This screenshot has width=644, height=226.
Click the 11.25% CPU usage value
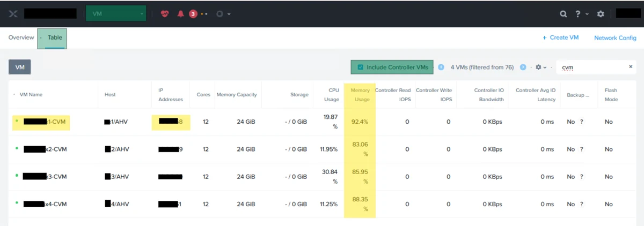click(x=329, y=204)
